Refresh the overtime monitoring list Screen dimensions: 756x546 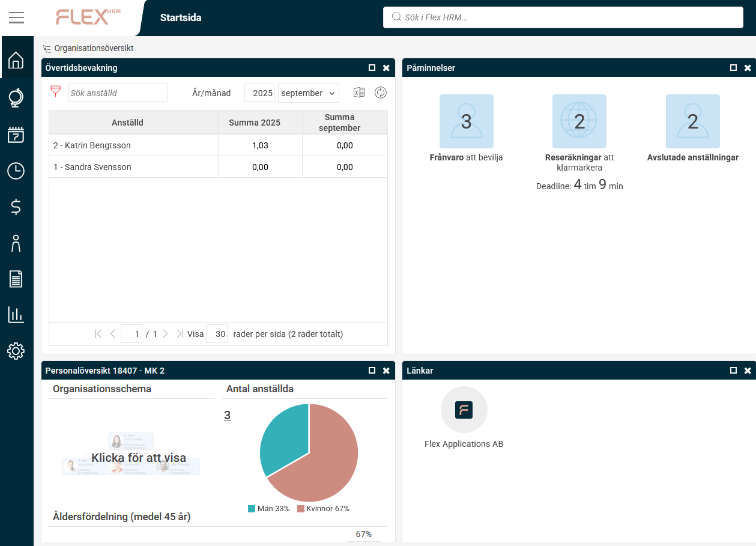(380, 93)
